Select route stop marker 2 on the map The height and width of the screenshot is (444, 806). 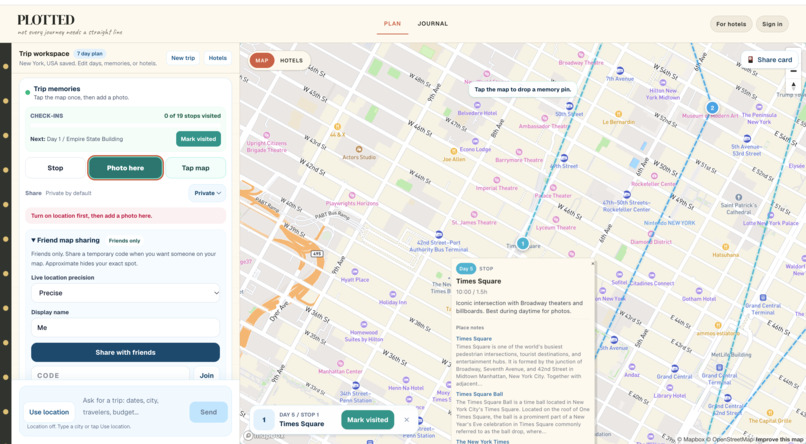pos(712,107)
